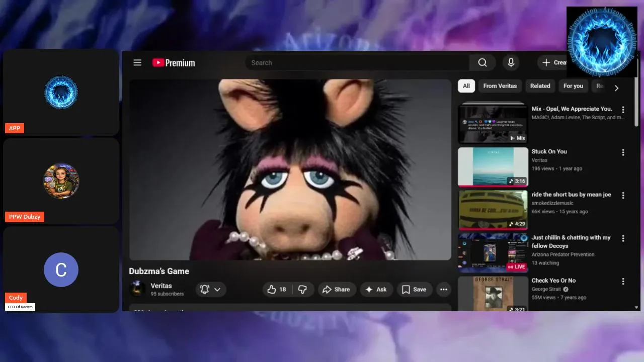Select the PPW Dubzy participant avatar
Screen dimensions: 644x362
(x=61, y=180)
